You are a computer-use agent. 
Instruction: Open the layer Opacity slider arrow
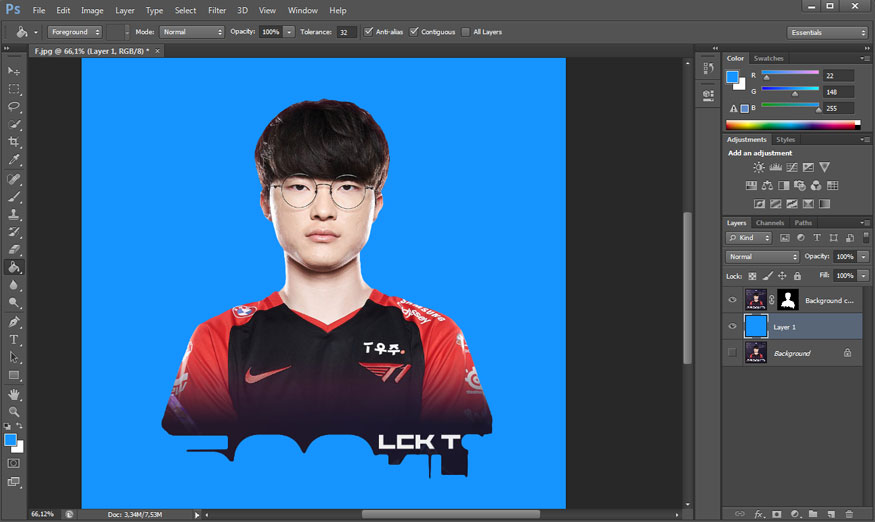tap(863, 257)
